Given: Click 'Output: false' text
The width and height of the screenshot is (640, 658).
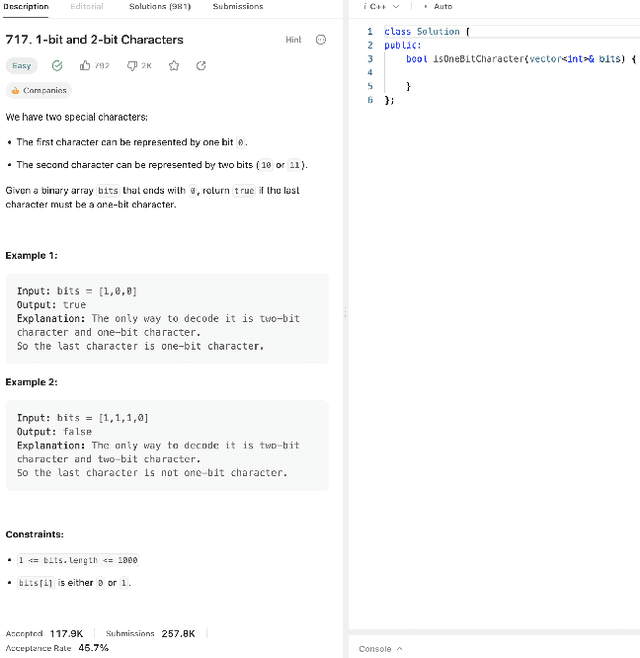Looking at the screenshot, I should [x=54, y=432].
